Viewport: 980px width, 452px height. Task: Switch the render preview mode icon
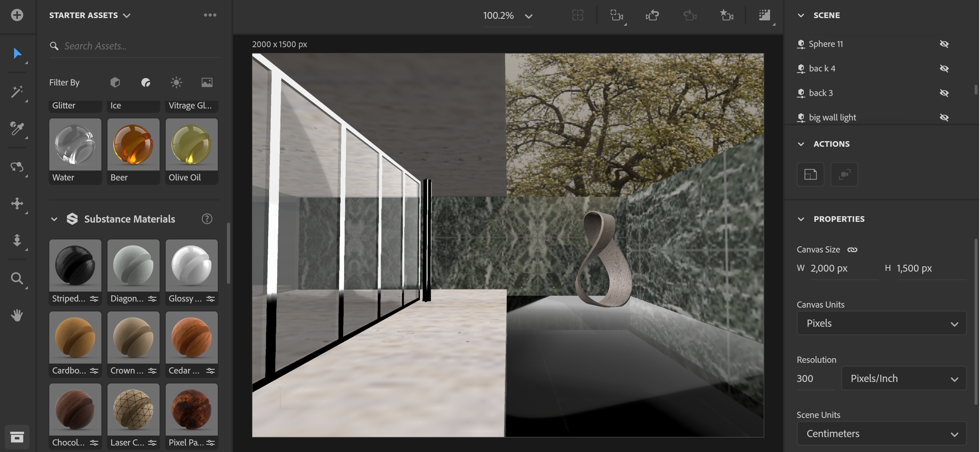coord(765,15)
